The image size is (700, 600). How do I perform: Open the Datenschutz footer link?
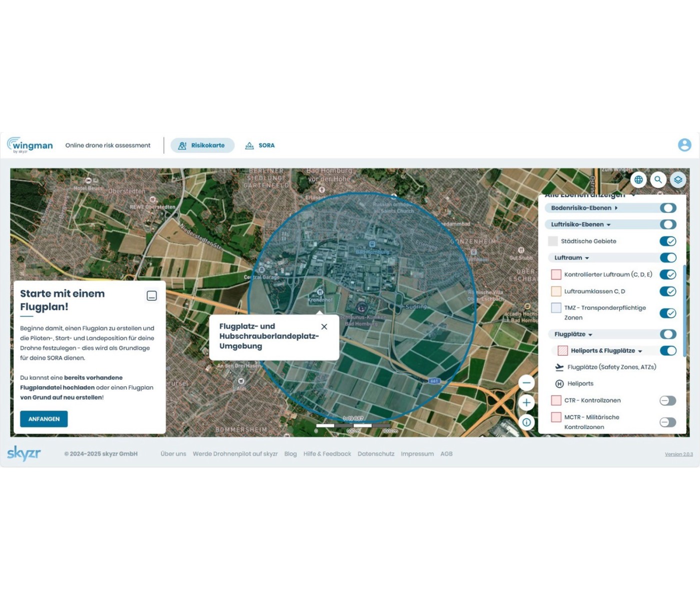(x=375, y=454)
